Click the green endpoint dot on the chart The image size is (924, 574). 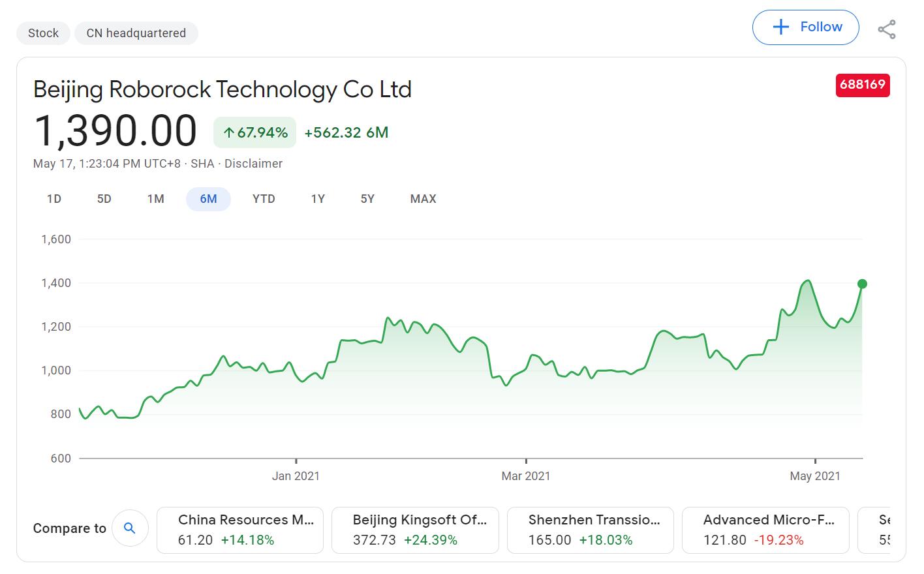[862, 284]
